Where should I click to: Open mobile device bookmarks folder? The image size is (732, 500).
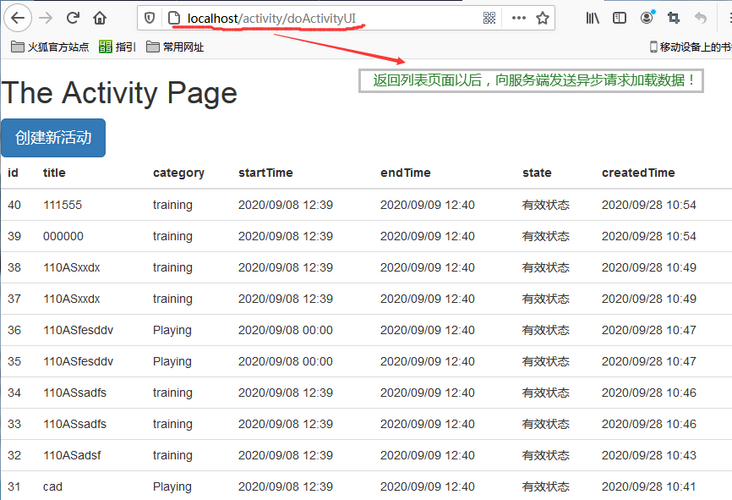click(690, 47)
